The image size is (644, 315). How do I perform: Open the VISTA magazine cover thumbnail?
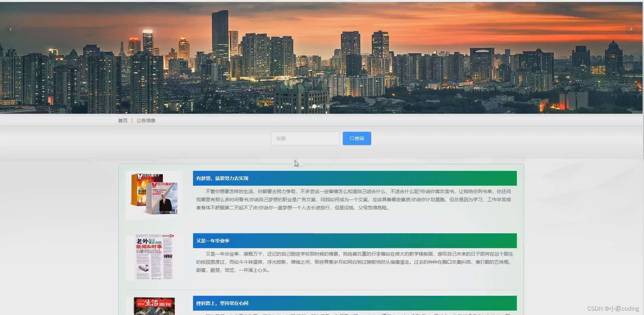click(154, 195)
